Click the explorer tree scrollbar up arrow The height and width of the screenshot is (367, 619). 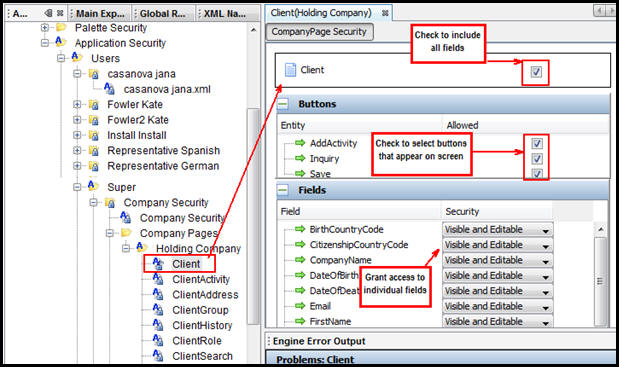pyautogui.click(x=253, y=30)
